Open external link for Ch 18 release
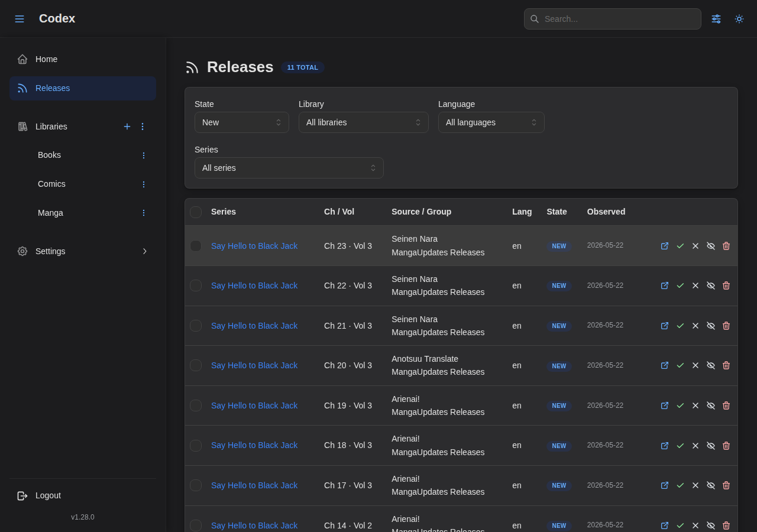Image resolution: width=757 pixels, height=532 pixels. [x=665, y=446]
